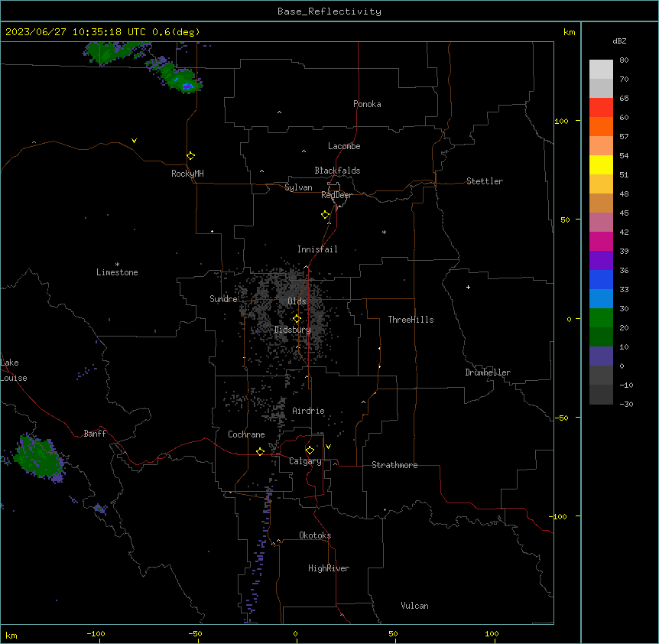659x644 pixels.
Task: Click the Okotoks label
Action: (315, 535)
